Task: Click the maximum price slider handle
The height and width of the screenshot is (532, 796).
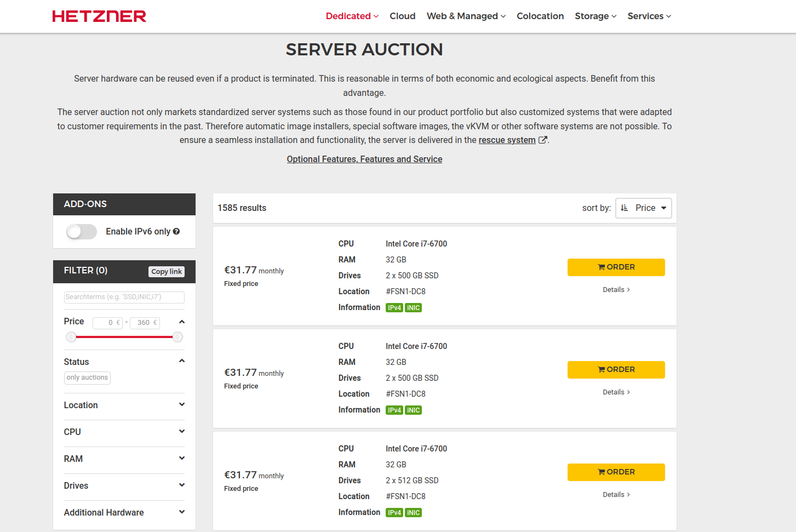Action: (x=177, y=337)
